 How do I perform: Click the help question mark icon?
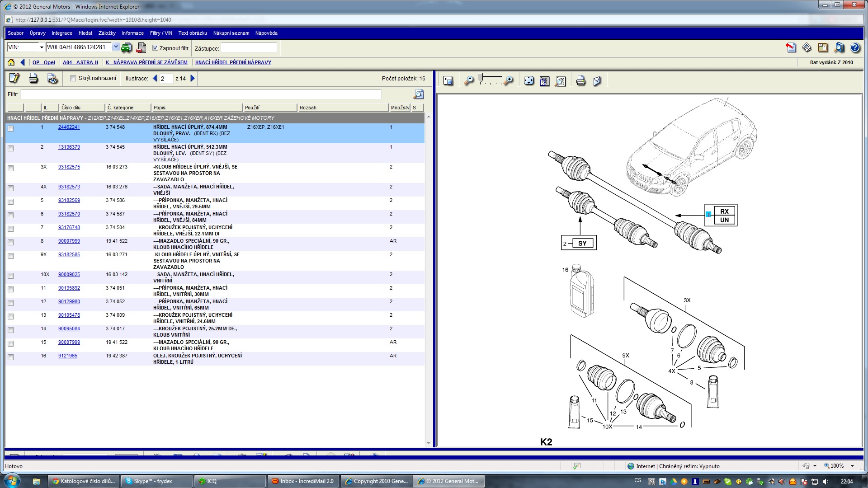(855, 47)
